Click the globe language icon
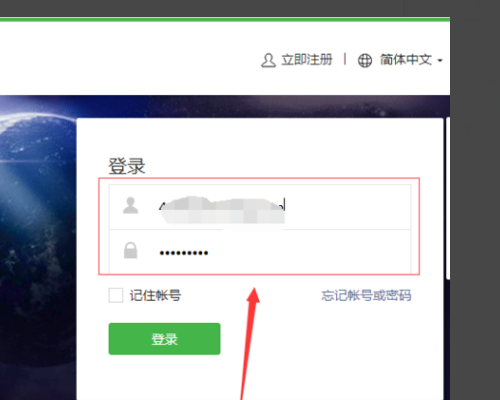 click(365, 61)
